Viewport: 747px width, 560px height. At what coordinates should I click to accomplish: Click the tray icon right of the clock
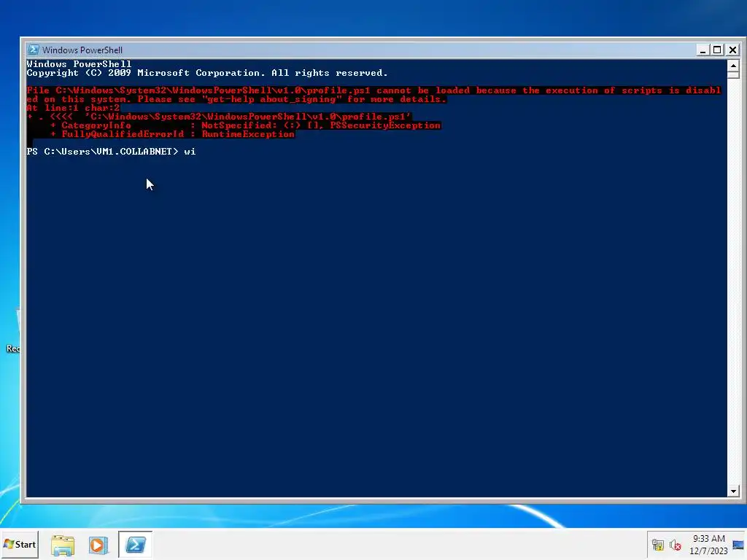[739, 545]
